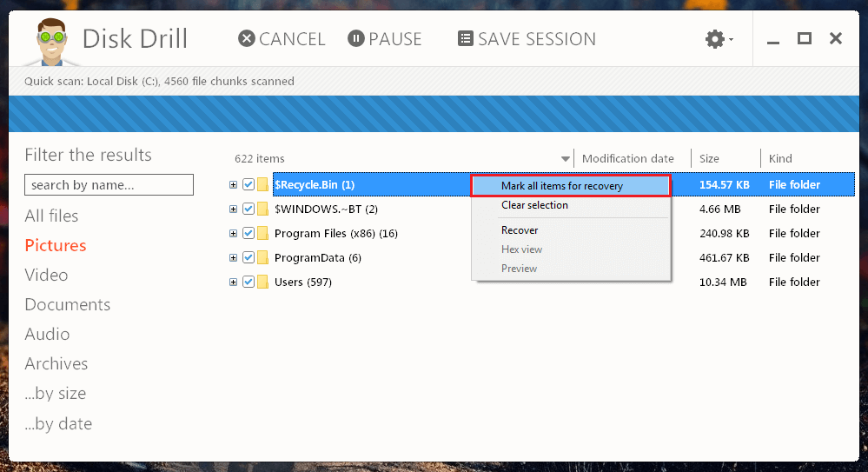Open the items column sort dropdown arrow
868x472 pixels.
pos(566,159)
